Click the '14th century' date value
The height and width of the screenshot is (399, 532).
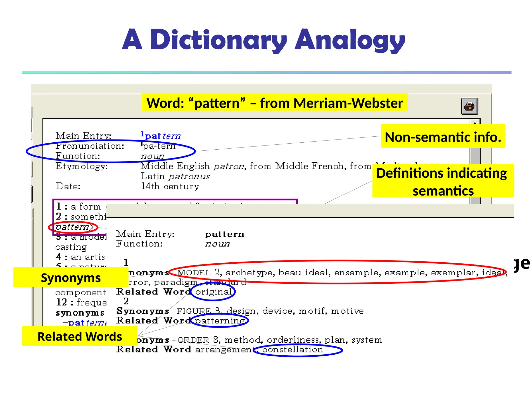(x=170, y=186)
